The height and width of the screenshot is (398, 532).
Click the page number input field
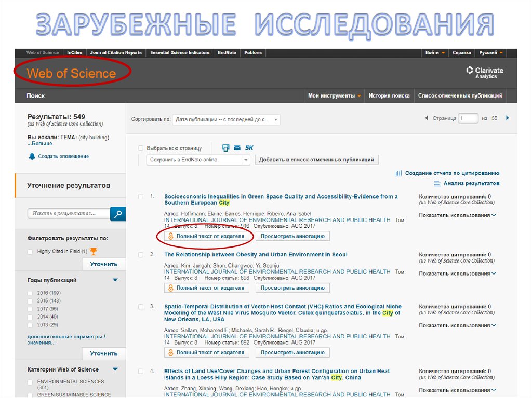(x=468, y=118)
